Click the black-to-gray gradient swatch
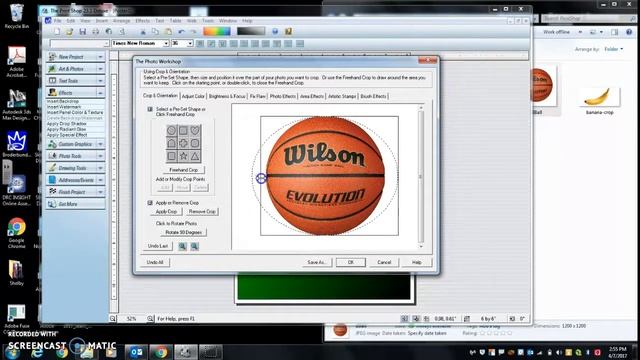Viewport: 640px width, 360px height. [251, 31]
